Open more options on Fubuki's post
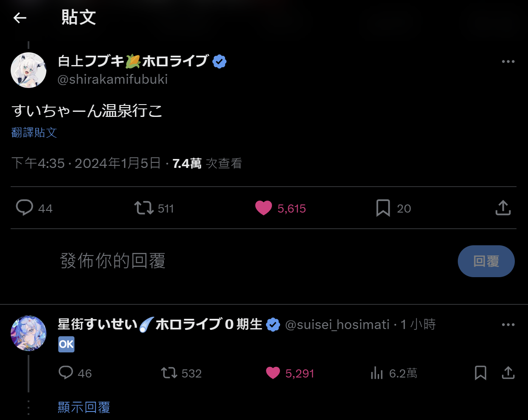The height and width of the screenshot is (420, 528). 508,62
